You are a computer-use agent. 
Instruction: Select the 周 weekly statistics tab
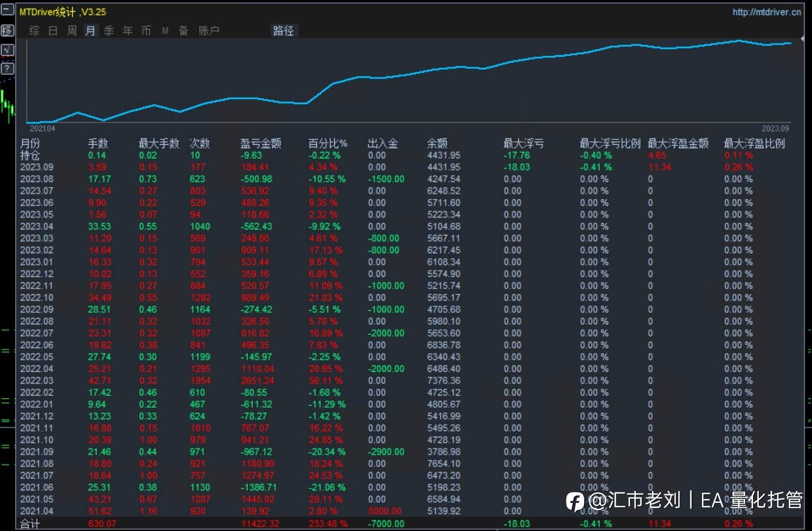point(72,31)
